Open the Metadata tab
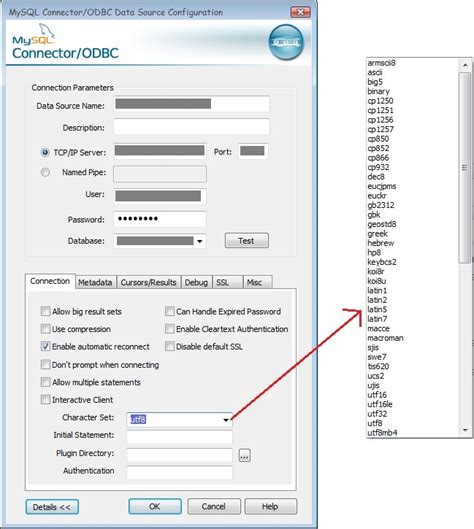 95,282
